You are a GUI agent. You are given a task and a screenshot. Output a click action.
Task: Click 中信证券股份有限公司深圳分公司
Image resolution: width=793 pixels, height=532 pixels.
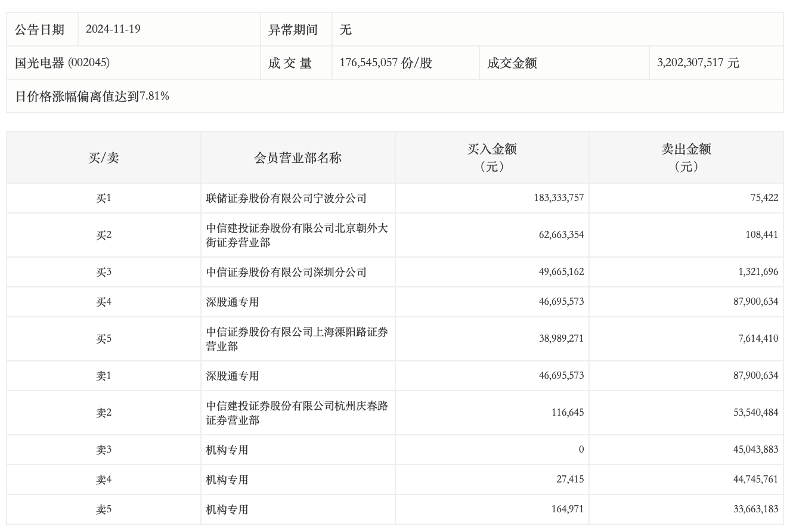click(x=286, y=273)
